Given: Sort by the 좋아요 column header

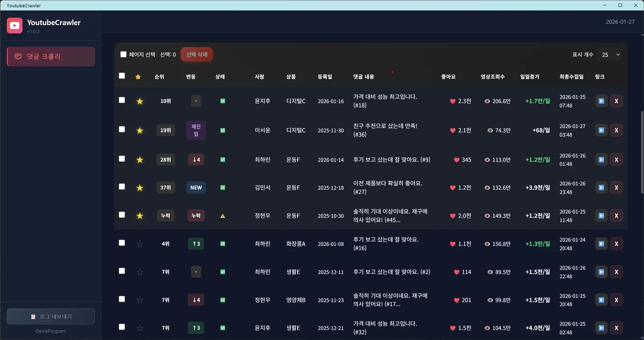Looking at the screenshot, I should point(448,77).
